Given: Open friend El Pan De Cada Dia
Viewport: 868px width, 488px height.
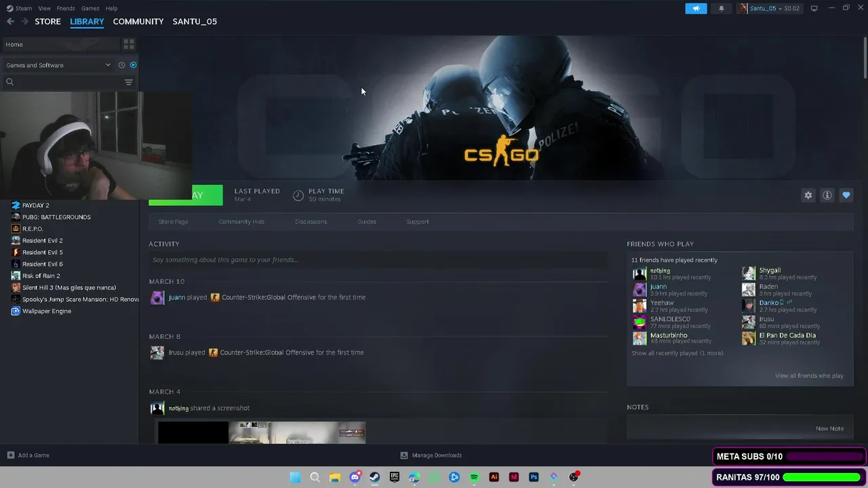Looking at the screenshot, I should coord(787,335).
